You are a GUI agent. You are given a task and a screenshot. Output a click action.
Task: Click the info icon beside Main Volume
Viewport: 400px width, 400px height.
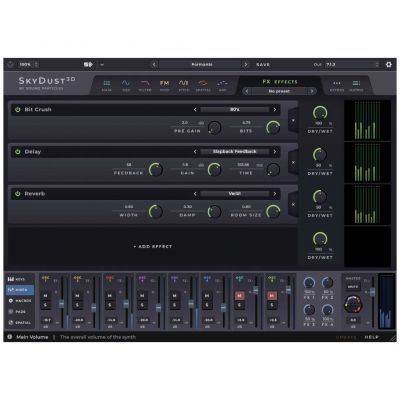[x=10, y=337]
